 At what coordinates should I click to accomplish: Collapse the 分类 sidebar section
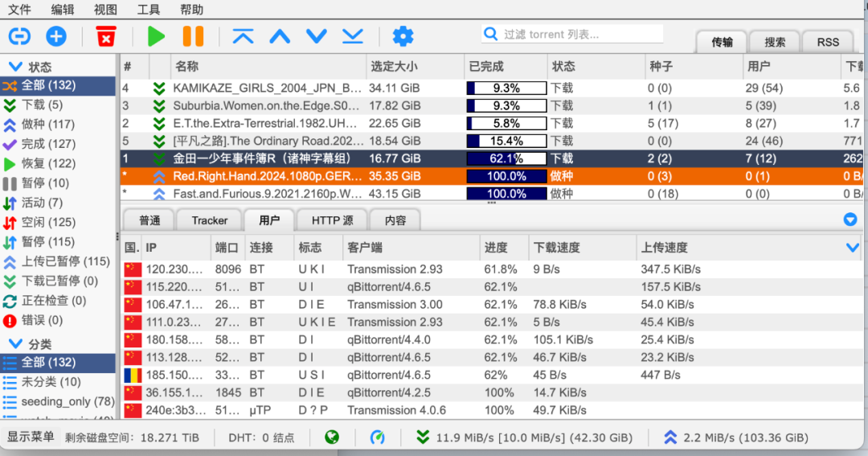coord(15,344)
